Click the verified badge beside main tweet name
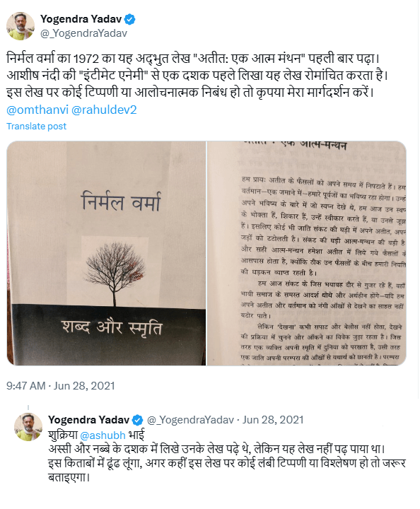The width and height of the screenshot is (420, 509). [x=130, y=20]
